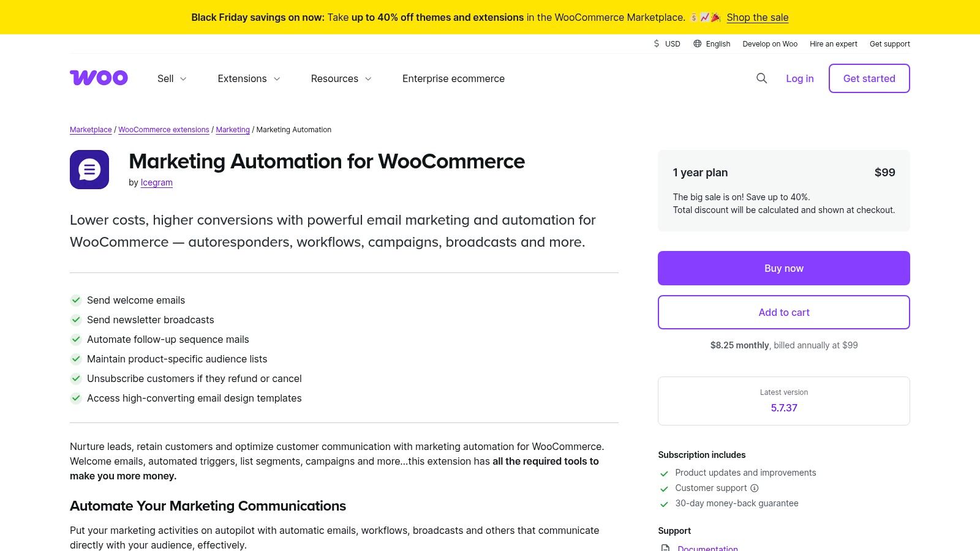Click the dollar sign currency icon
Viewport: 980px width, 551px height.
657,44
